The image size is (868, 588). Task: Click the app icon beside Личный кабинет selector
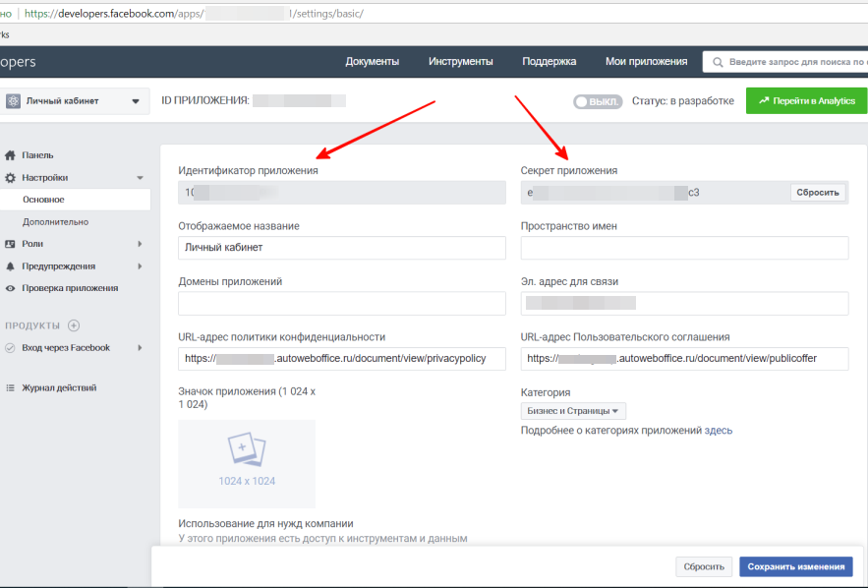click(13, 101)
